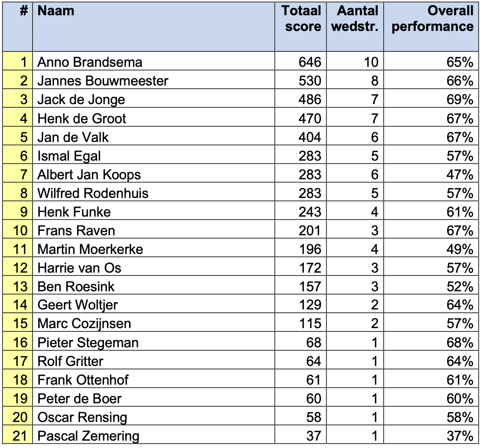
Task: Select Oscar Rensing's score 58
Action: (300, 416)
